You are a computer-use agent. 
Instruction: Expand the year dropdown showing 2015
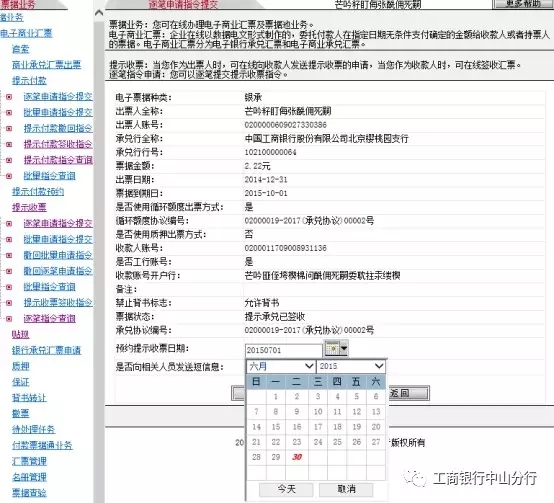coord(351,366)
